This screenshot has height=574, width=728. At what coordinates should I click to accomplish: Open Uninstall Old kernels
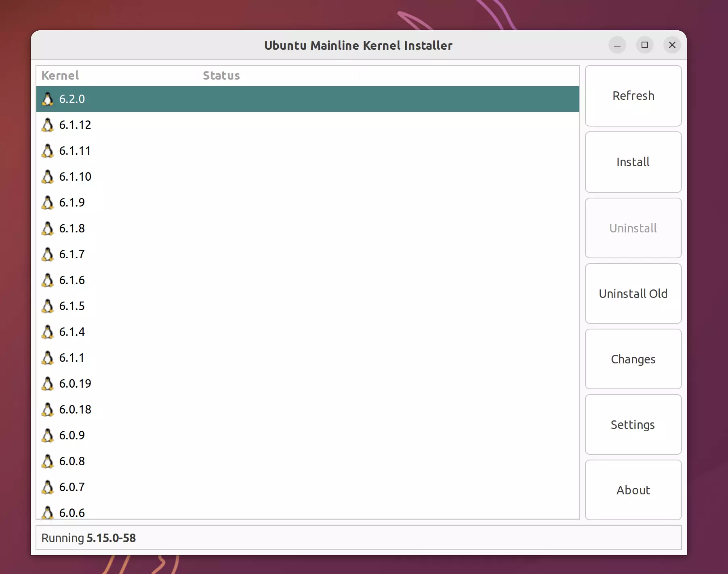click(633, 293)
